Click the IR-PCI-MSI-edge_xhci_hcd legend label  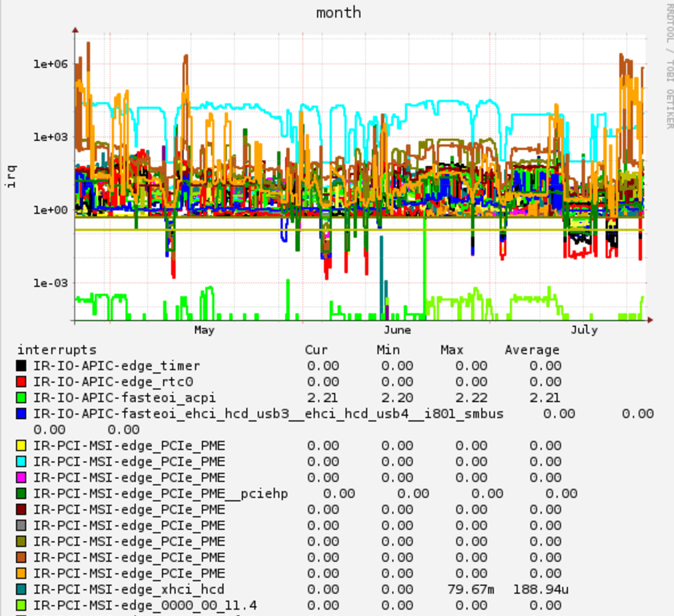pyautogui.click(x=128, y=589)
